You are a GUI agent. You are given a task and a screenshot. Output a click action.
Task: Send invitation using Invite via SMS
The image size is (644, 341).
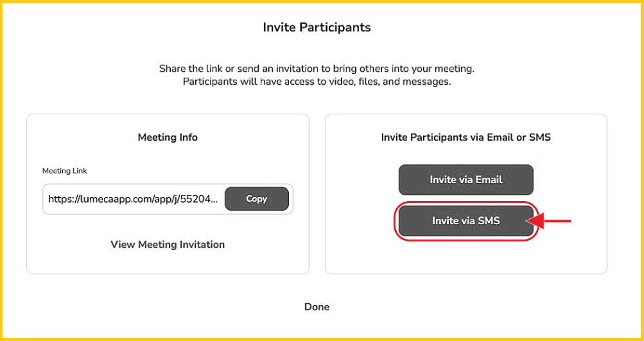(466, 221)
